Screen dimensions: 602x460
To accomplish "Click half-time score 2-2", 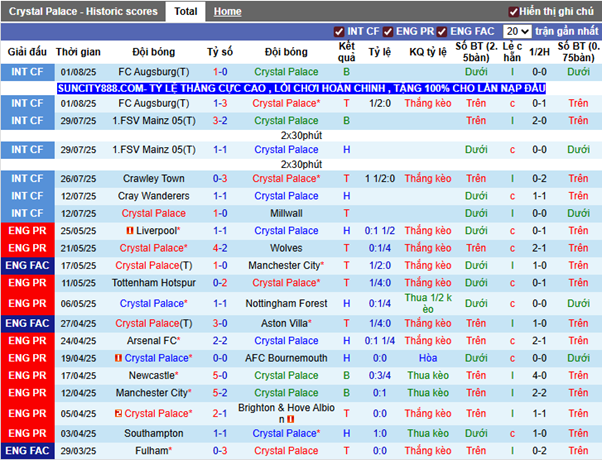I will pos(539,393).
